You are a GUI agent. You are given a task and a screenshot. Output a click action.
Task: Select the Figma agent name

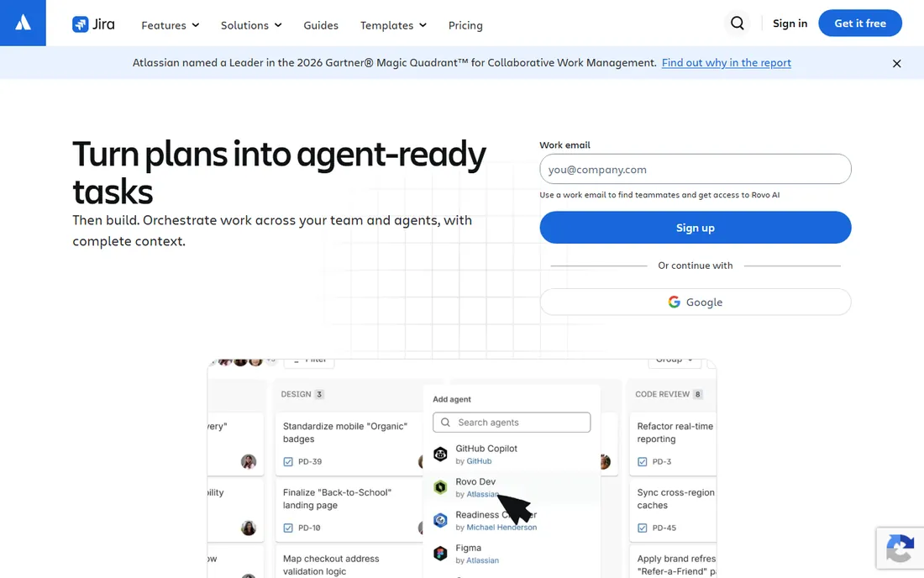[x=469, y=548]
